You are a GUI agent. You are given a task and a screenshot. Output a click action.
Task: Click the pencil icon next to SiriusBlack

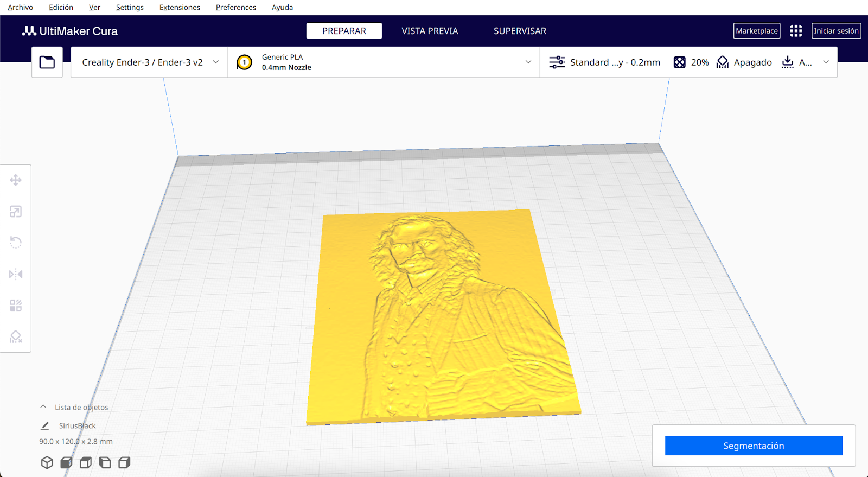pos(45,426)
